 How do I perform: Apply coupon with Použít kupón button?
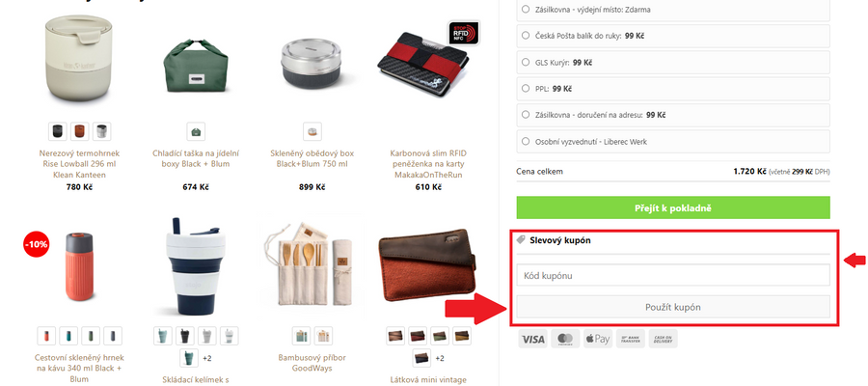pos(673,307)
